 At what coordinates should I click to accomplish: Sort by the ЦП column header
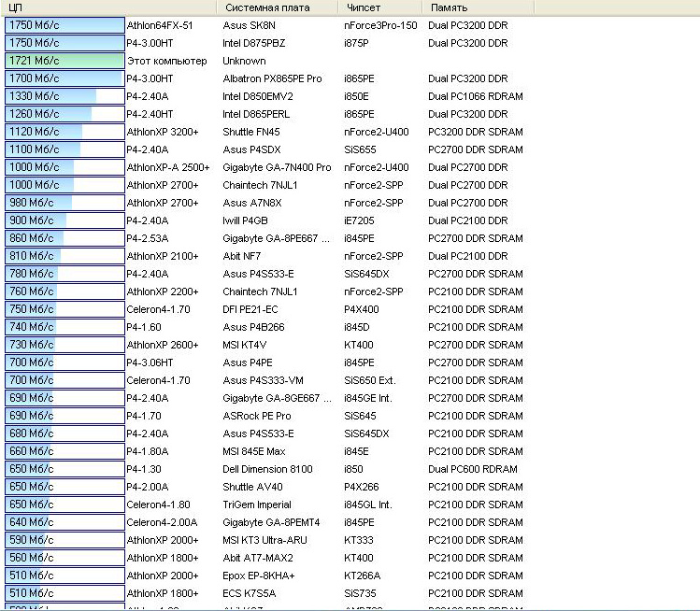click(108, 7)
